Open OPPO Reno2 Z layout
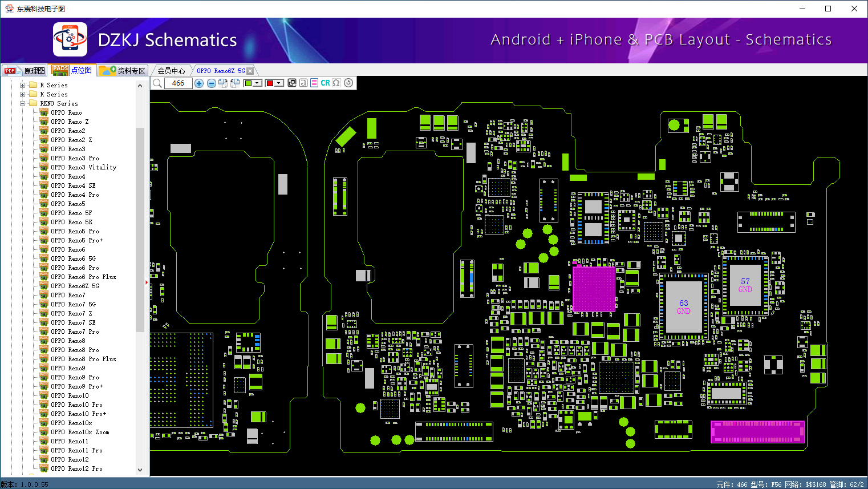This screenshot has width=868, height=489. [x=71, y=140]
